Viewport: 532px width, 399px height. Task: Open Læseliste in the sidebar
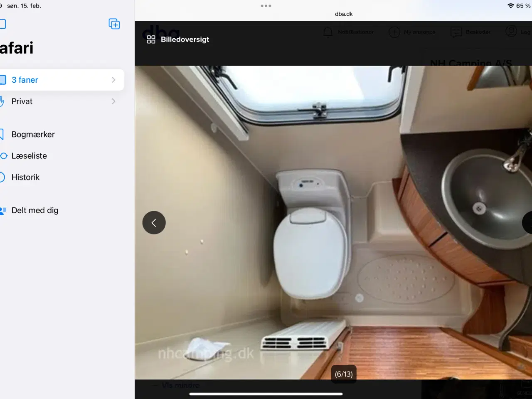pyautogui.click(x=29, y=156)
